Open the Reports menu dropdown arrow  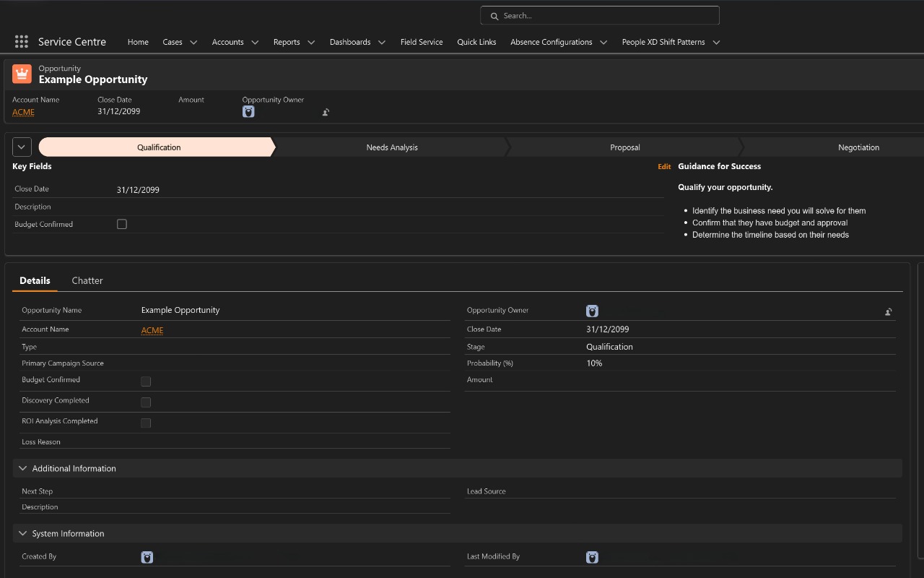pos(311,42)
